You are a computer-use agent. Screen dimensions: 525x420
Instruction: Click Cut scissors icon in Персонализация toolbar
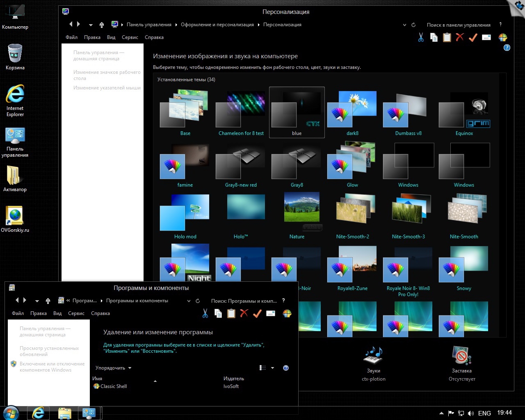pyautogui.click(x=421, y=37)
